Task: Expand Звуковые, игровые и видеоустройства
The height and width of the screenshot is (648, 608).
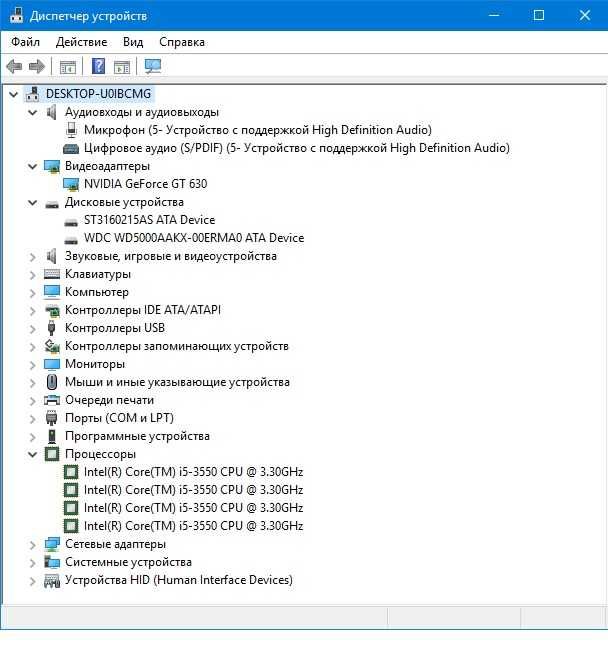Action: pyautogui.click(x=33, y=257)
